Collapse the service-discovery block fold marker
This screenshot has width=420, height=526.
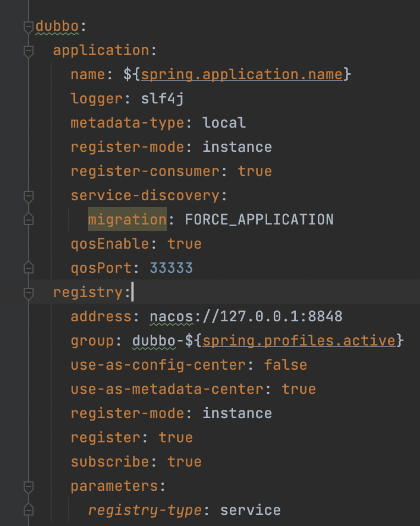tap(29, 196)
